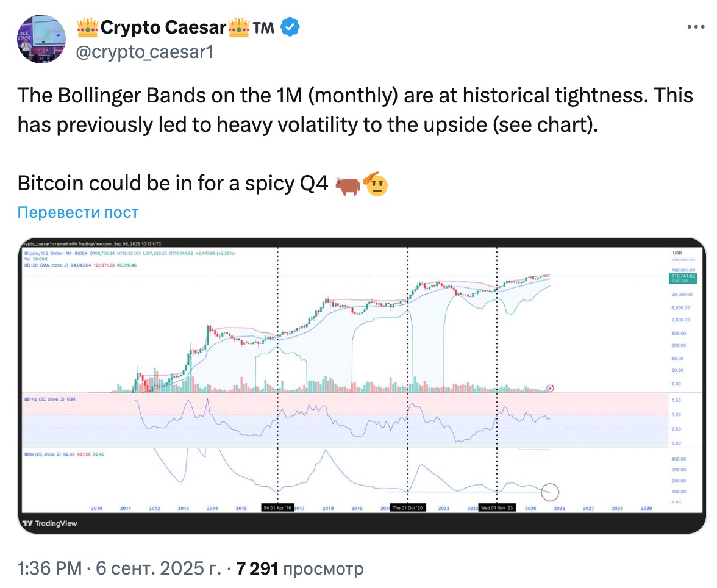Open the @crypto_caesar1 handle link
Image resolution: width=717 pixels, height=588 pixels.
(x=144, y=52)
